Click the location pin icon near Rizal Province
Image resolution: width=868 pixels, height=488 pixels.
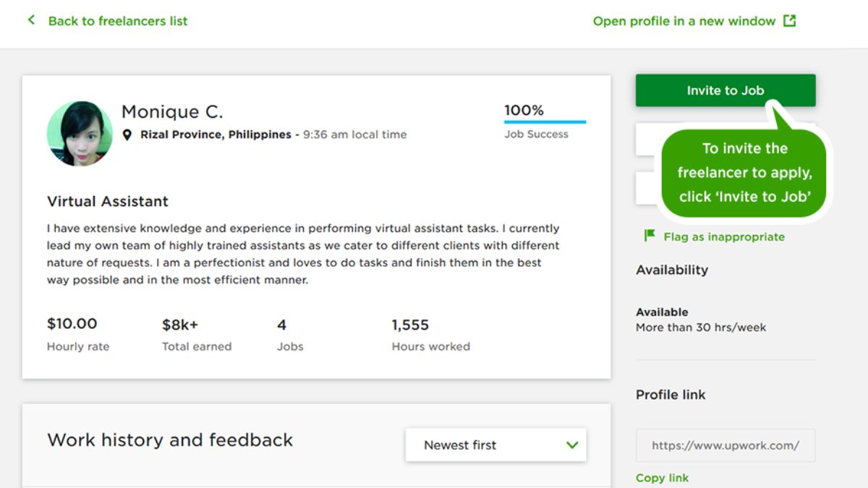tap(127, 134)
